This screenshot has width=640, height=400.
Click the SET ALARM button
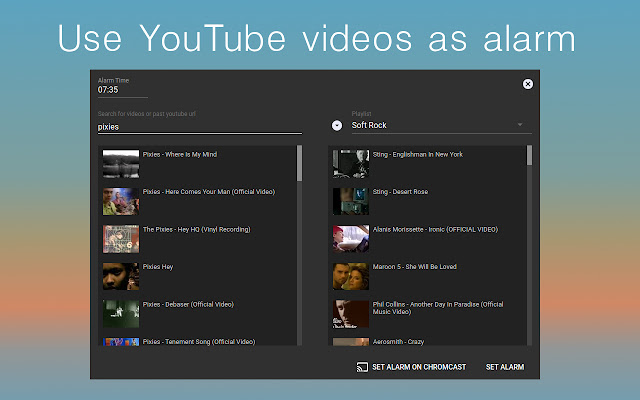tap(505, 367)
